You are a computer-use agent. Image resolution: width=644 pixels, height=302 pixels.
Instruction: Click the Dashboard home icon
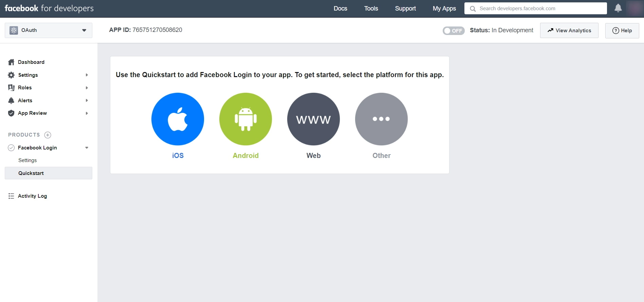[x=11, y=62]
